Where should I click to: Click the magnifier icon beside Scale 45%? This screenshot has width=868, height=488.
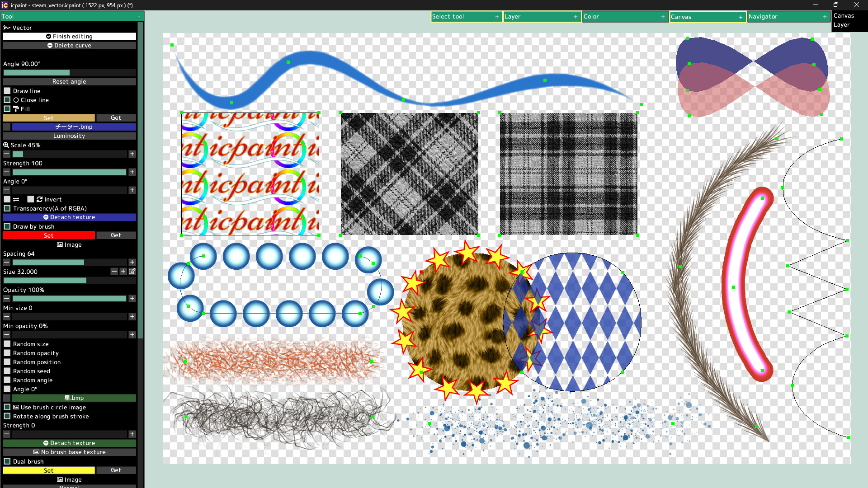6,145
